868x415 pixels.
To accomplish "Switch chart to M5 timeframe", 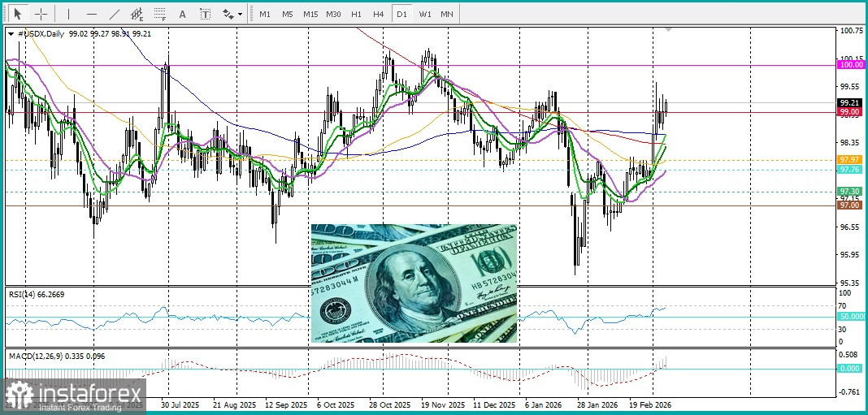I will [288, 15].
